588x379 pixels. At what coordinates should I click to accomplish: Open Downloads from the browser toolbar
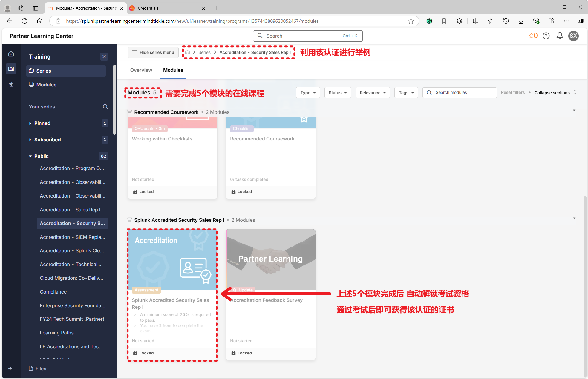pyautogui.click(x=521, y=21)
